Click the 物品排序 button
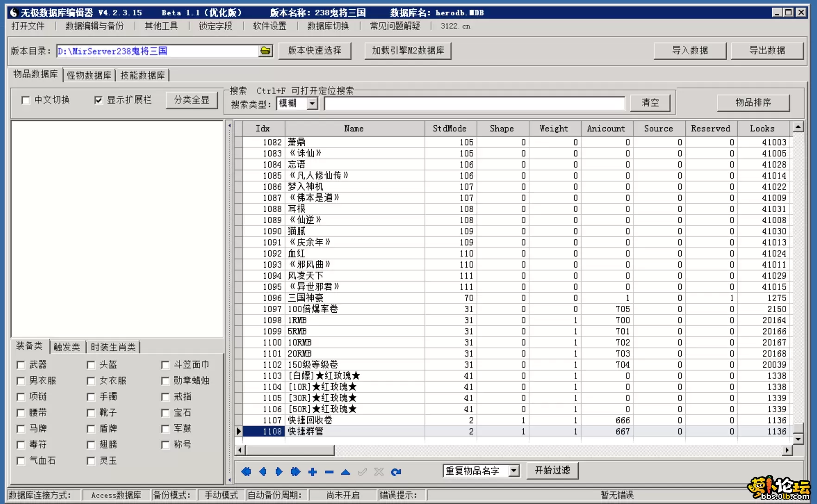Image resolution: width=817 pixels, height=504 pixels. pos(753,103)
